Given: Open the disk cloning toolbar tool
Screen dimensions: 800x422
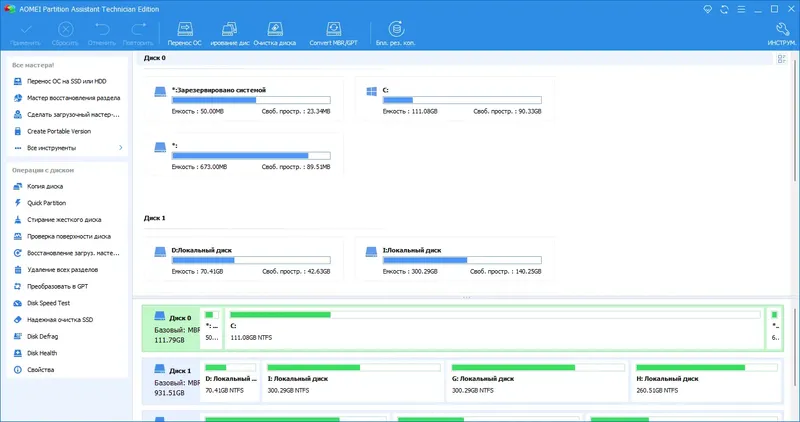Looking at the screenshot, I should coord(230,34).
